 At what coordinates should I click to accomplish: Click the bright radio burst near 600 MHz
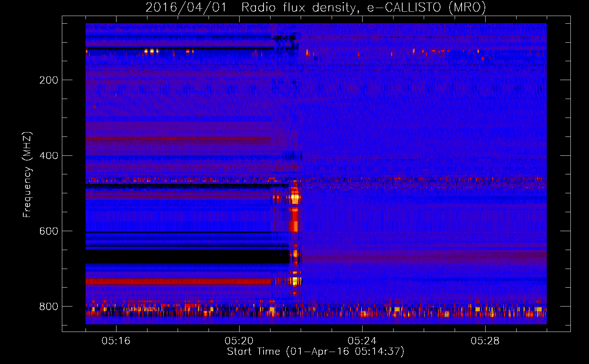(x=294, y=219)
